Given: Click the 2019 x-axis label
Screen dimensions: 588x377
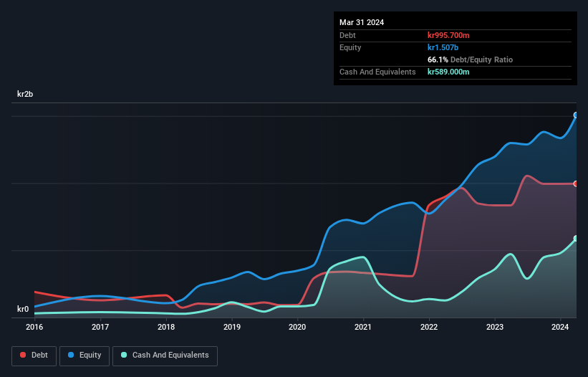Looking at the screenshot, I should pyautogui.click(x=232, y=327).
